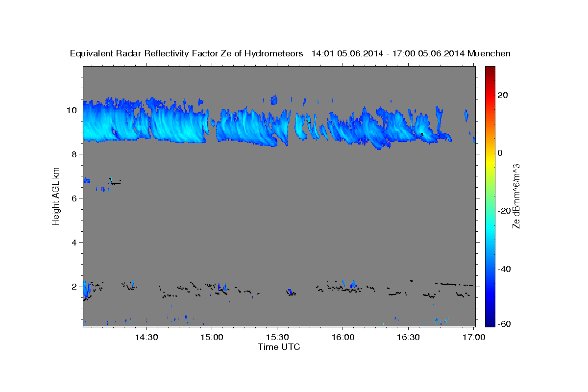Click the 15:30 time tick label
The width and height of the screenshot is (588, 392).
pyautogui.click(x=277, y=337)
